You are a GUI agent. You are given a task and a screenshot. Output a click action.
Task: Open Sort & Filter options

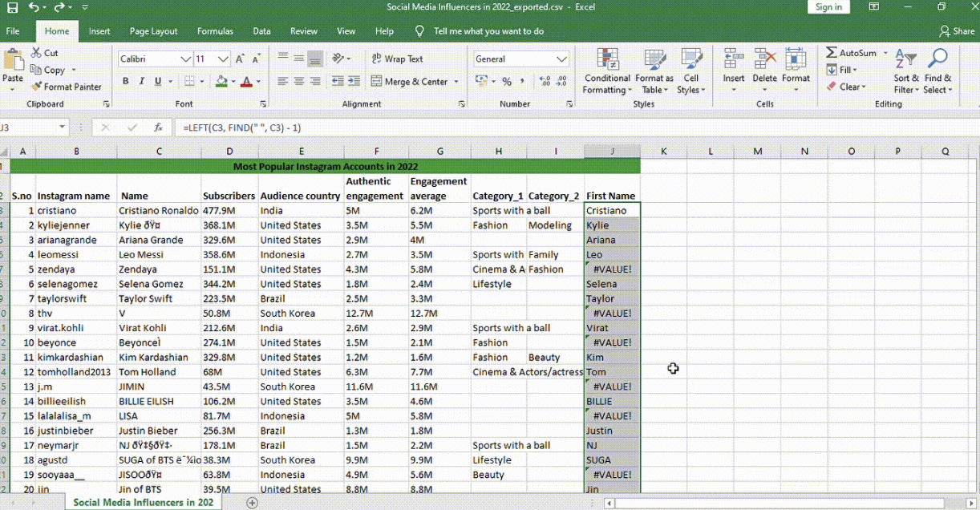pos(905,72)
